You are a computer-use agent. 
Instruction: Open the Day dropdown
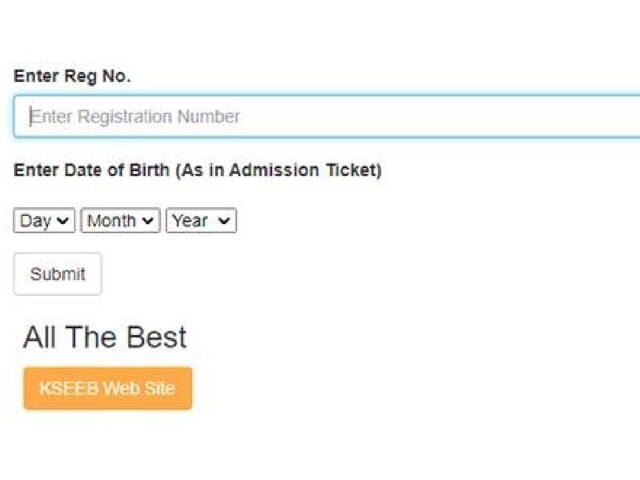[x=44, y=221]
